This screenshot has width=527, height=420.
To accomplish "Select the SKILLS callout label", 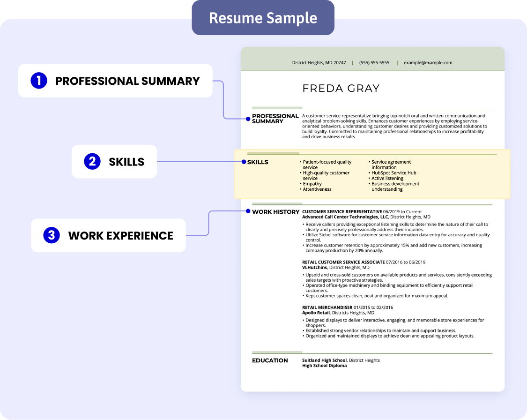I will coord(126,161).
